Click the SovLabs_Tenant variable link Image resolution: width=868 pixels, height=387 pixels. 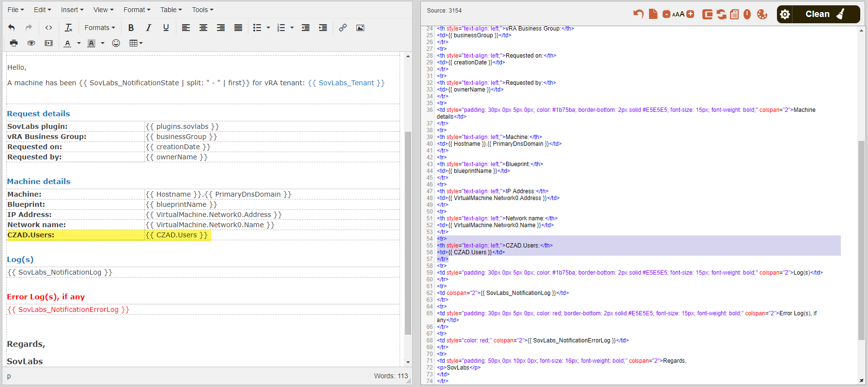346,83
